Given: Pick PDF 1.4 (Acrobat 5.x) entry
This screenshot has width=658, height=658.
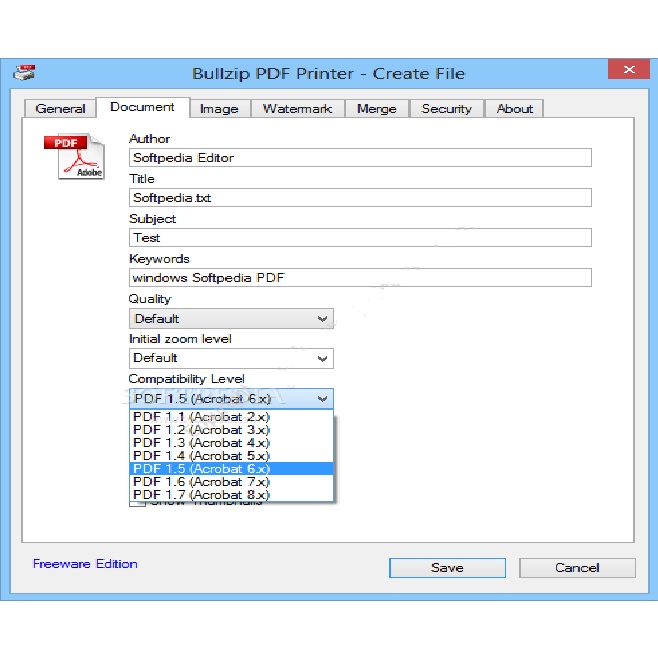Looking at the screenshot, I should [x=232, y=456].
